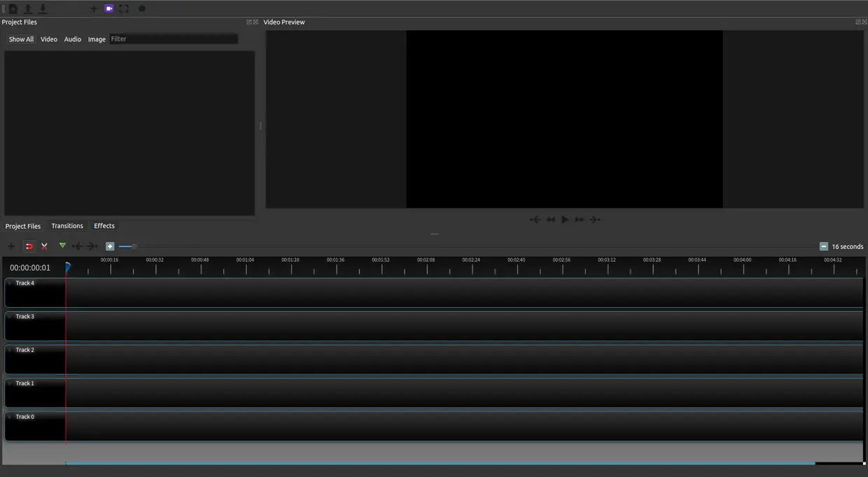868x477 pixels.
Task: Close the Project Files panel
Action: [x=255, y=22]
